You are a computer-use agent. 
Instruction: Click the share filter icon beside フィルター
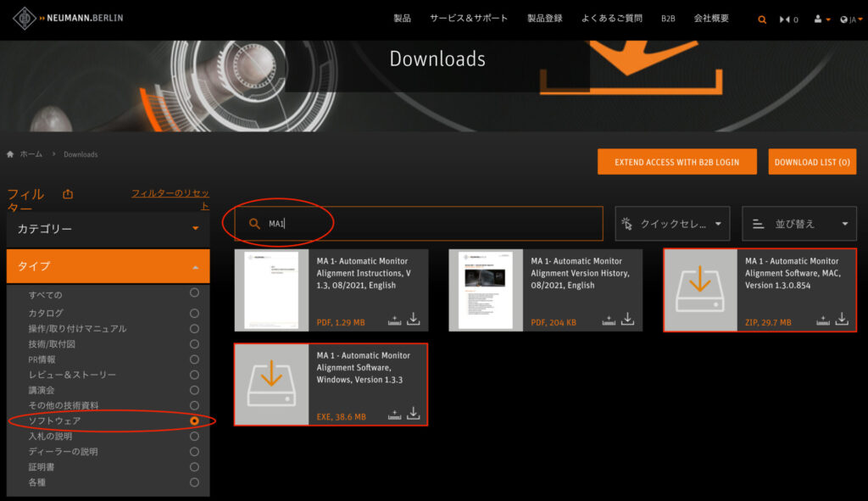point(68,194)
